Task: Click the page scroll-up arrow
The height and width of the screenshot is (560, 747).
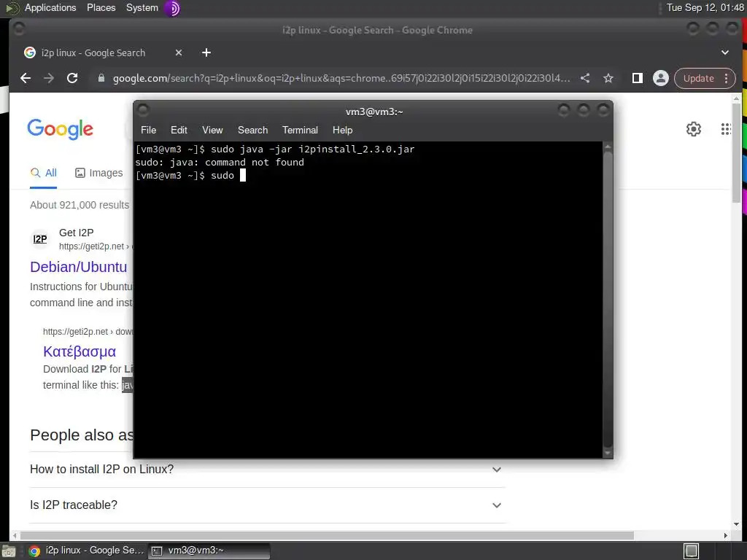Action: (x=737, y=99)
